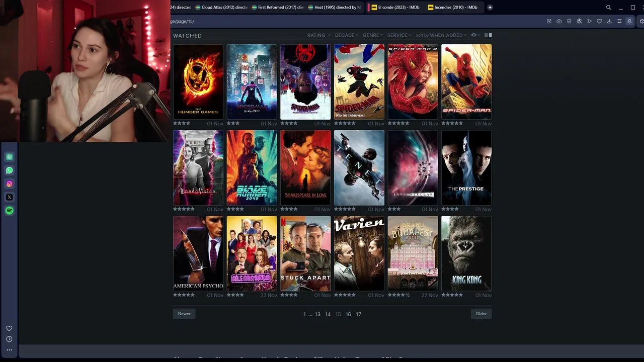Open easy setup sliders icon
644x362 pixels.
coord(619,21)
